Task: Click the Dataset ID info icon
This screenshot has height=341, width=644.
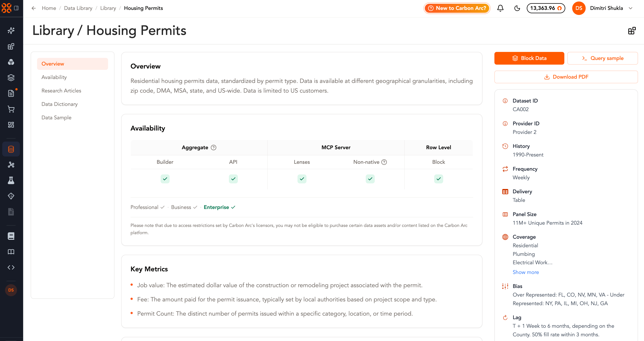Action: [505, 101]
